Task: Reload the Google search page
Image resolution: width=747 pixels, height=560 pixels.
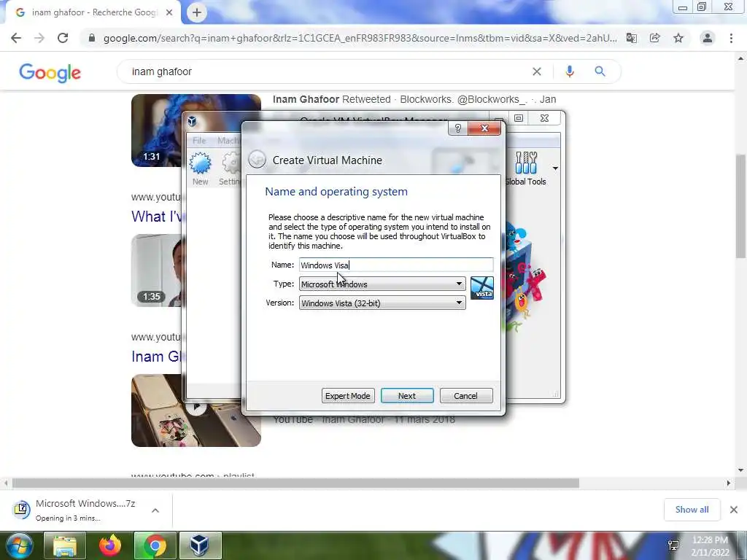Action: pyautogui.click(x=63, y=38)
